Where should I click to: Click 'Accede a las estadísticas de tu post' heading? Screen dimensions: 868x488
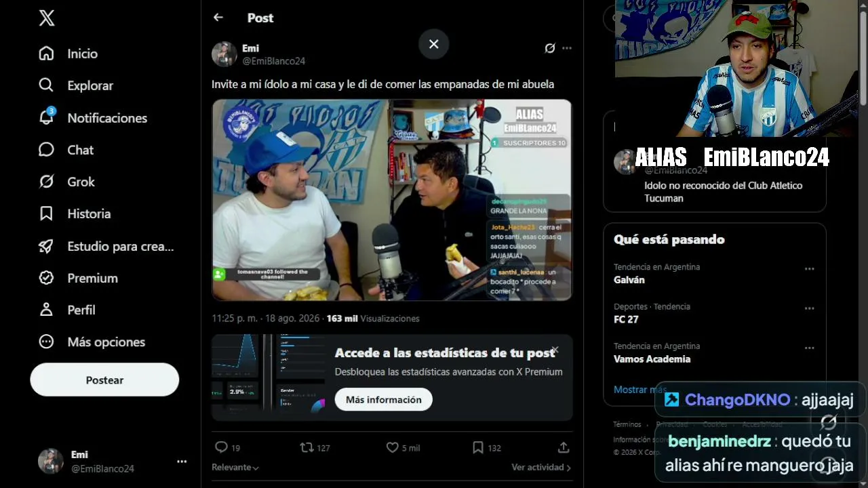445,353
